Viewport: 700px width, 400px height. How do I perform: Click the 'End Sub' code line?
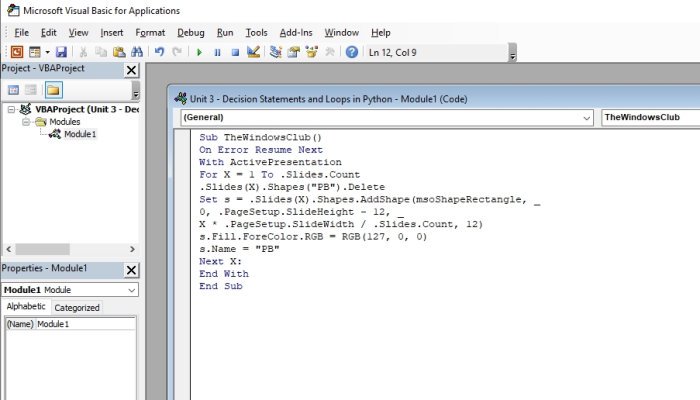pyautogui.click(x=221, y=286)
